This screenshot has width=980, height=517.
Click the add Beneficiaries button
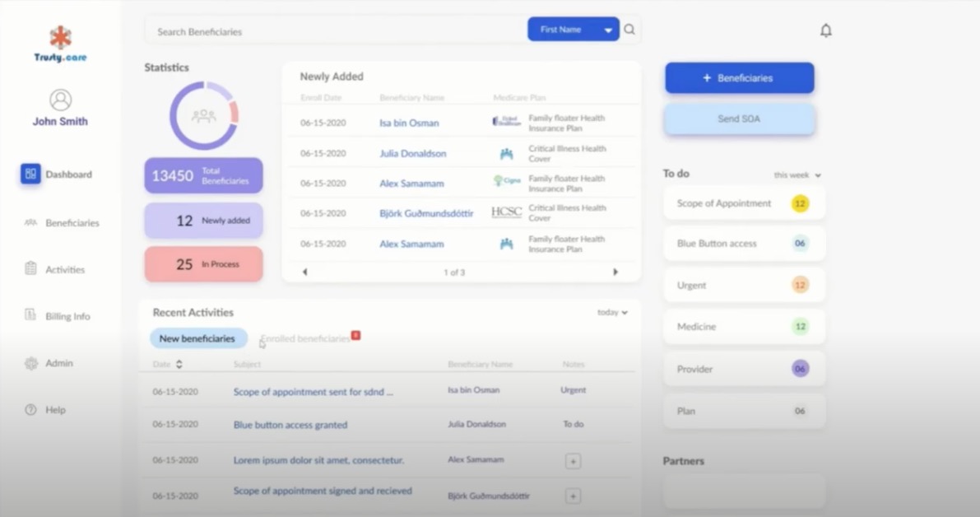[739, 78]
